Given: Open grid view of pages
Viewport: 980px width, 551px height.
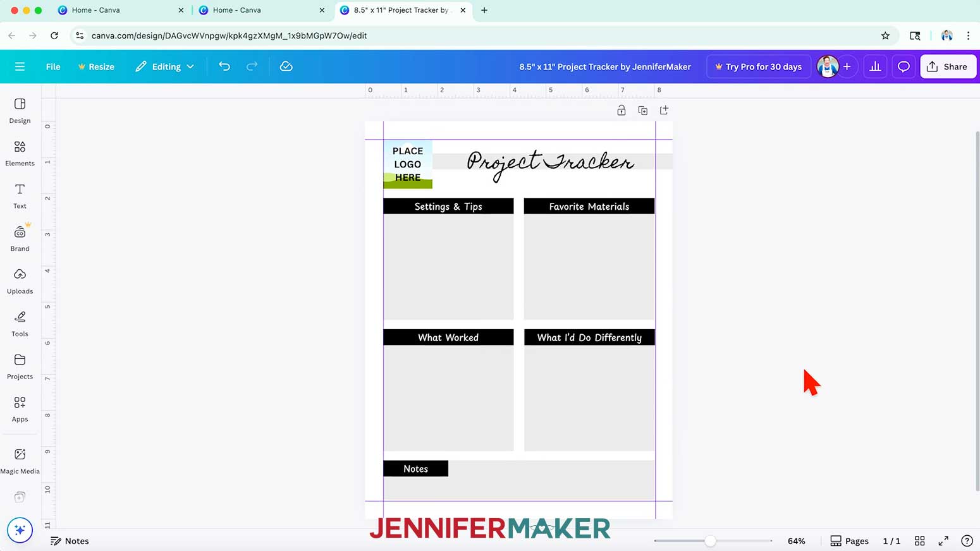Looking at the screenshot, I should pyautogui.click(x=920, y=541).
